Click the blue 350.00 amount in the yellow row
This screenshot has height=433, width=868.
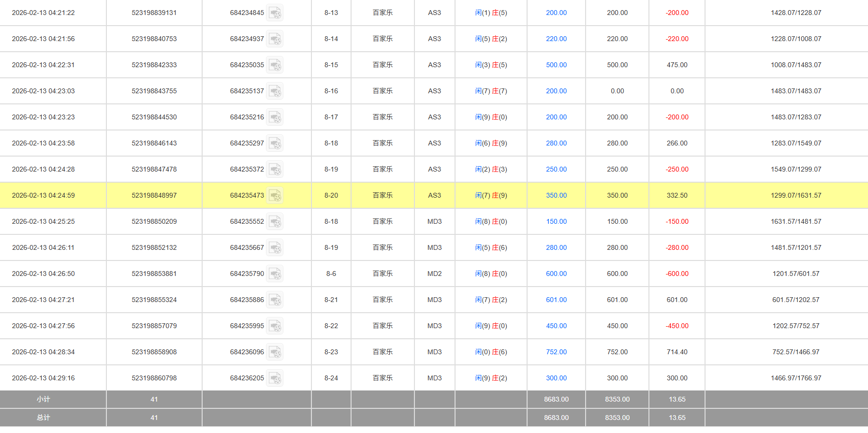click(556, 195)
